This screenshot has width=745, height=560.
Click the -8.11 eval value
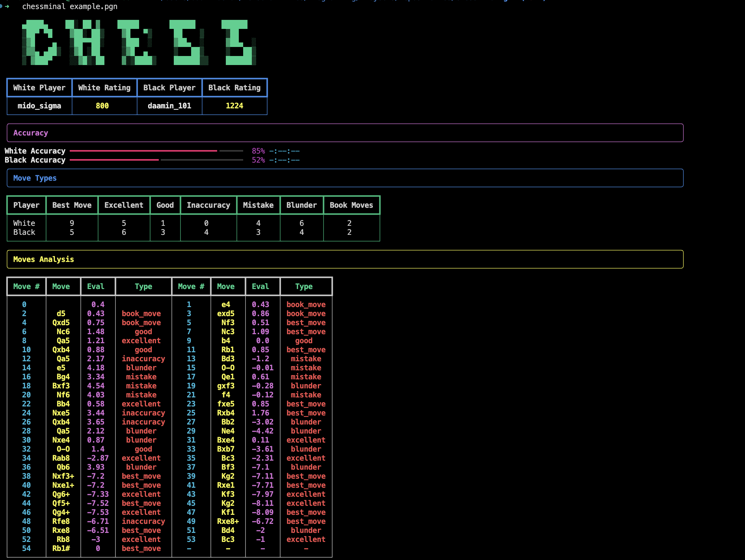tap(263, 503)
